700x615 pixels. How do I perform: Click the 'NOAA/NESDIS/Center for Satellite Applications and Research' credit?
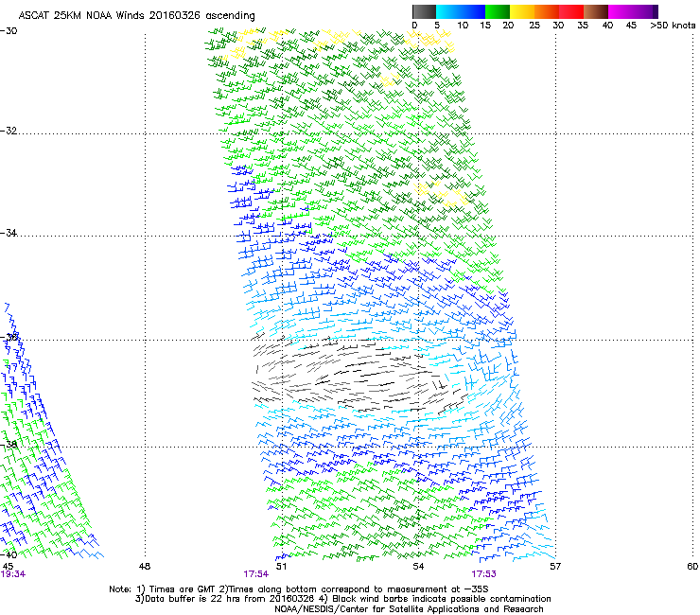409,609
